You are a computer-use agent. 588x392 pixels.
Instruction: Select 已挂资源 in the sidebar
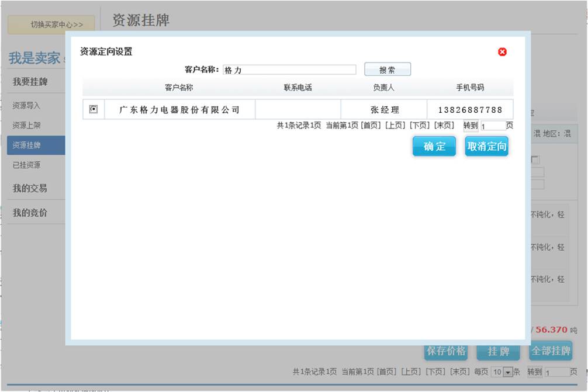click(x=27, y=165)
